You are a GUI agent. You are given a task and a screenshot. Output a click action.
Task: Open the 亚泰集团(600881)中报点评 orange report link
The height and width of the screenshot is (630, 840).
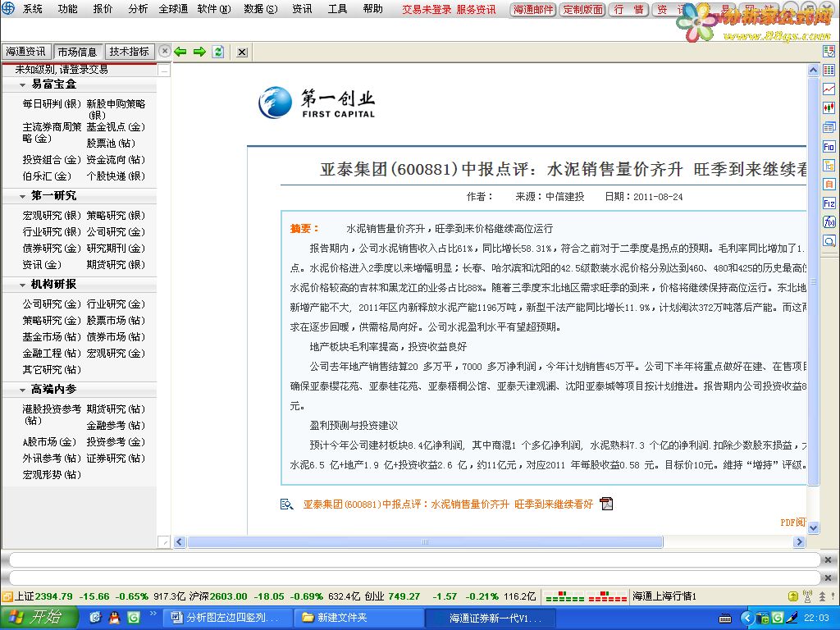point(448,504)
